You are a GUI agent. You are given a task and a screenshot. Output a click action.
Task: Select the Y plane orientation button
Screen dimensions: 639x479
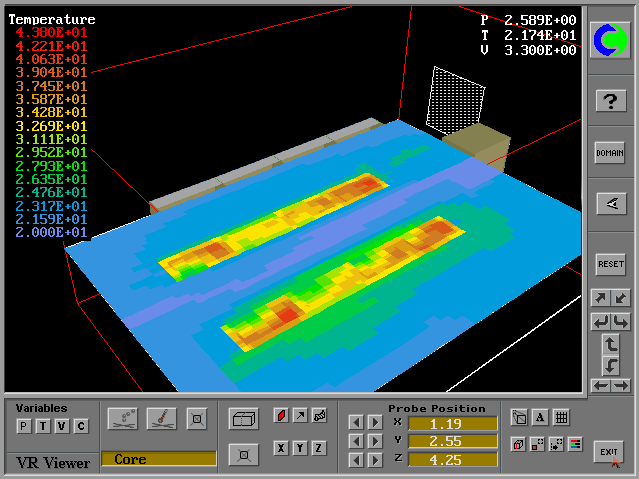click(x=300, y=448)
